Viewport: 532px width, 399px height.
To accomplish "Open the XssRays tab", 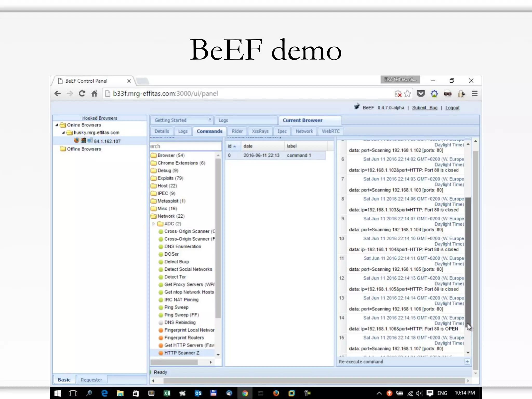I will coord(260,131).
